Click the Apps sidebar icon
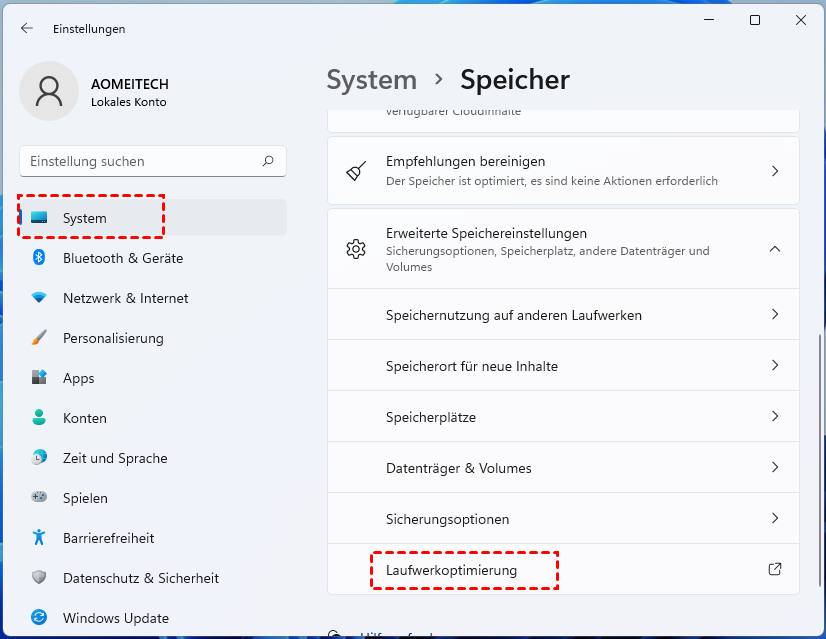 [x=39, y=378]
